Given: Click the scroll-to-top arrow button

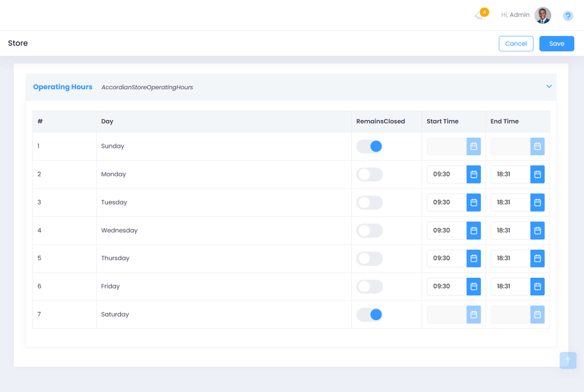Looking at the screenshot, I should tap(567, 360).
